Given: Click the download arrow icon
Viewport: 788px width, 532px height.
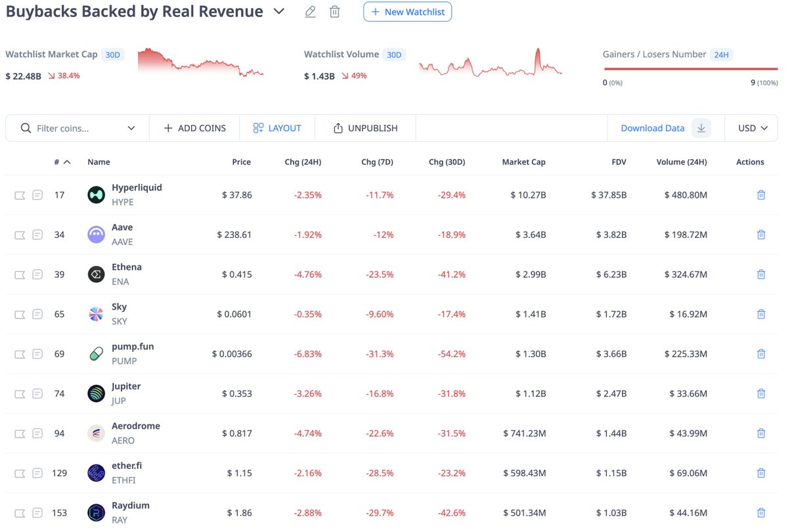Looking at the screenshot, I should [x=701, y=128].
